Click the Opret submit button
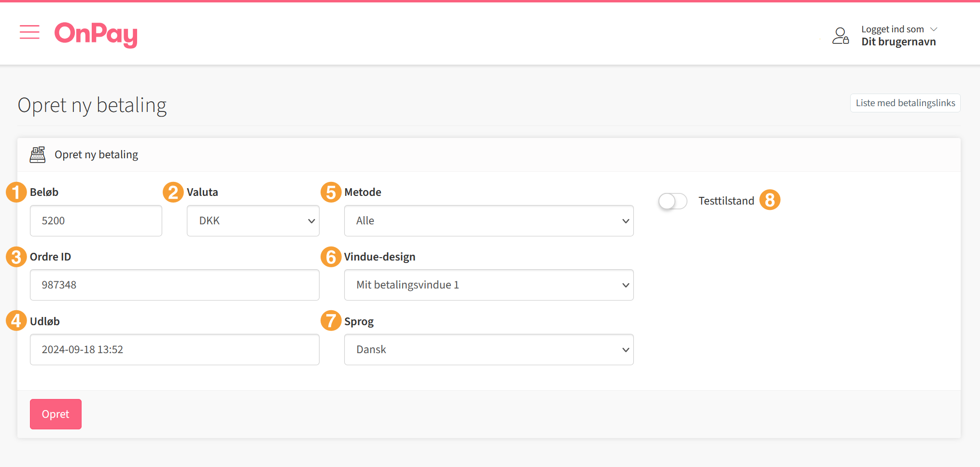Screen dimensions: 980x467 56,414
